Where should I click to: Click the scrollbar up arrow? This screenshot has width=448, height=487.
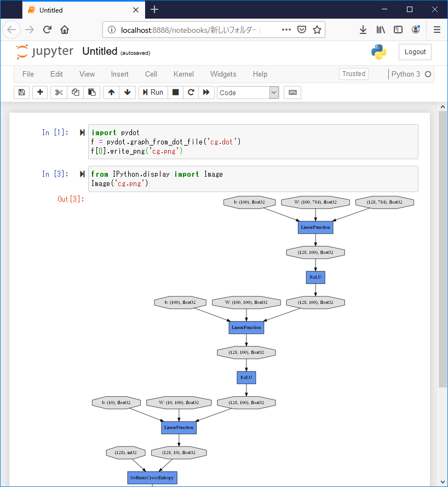[x=443, y=107]
